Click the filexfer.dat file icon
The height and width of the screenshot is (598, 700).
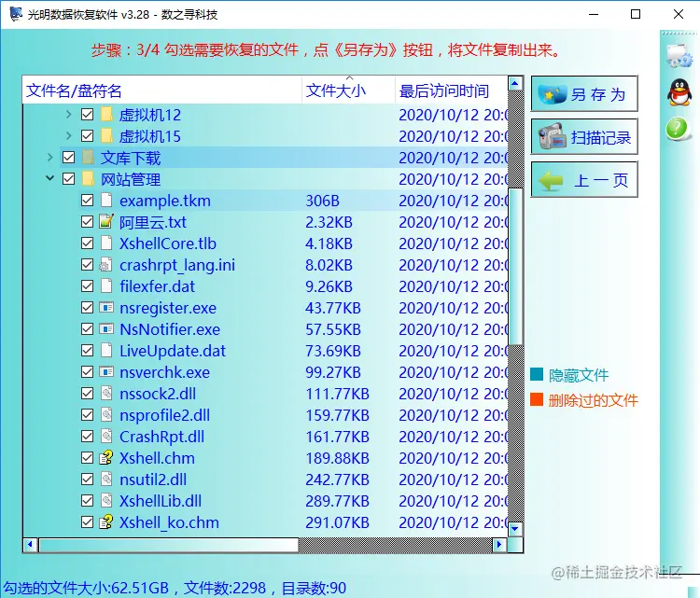[x=106, y=285]
